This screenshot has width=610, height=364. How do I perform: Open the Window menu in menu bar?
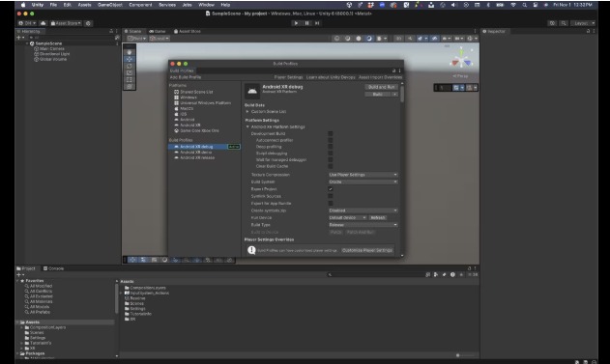206,5
